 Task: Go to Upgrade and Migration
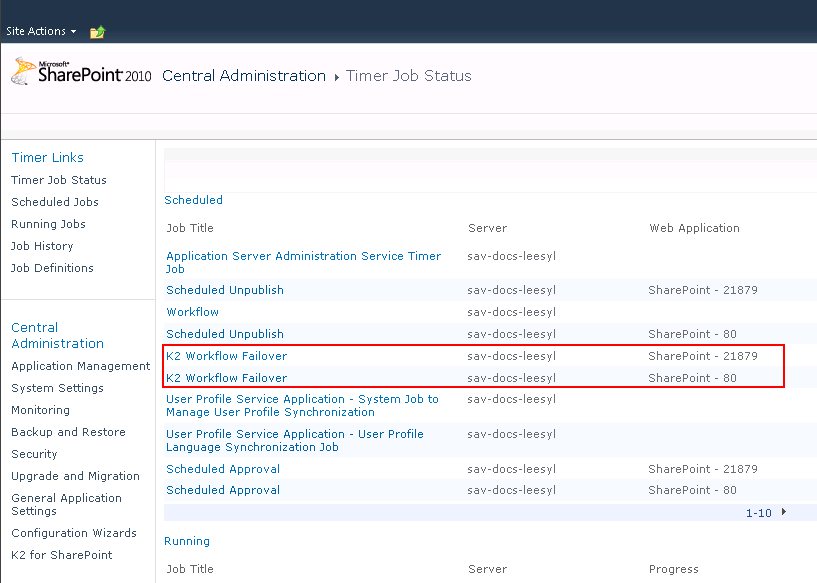(x=76, y=476)
